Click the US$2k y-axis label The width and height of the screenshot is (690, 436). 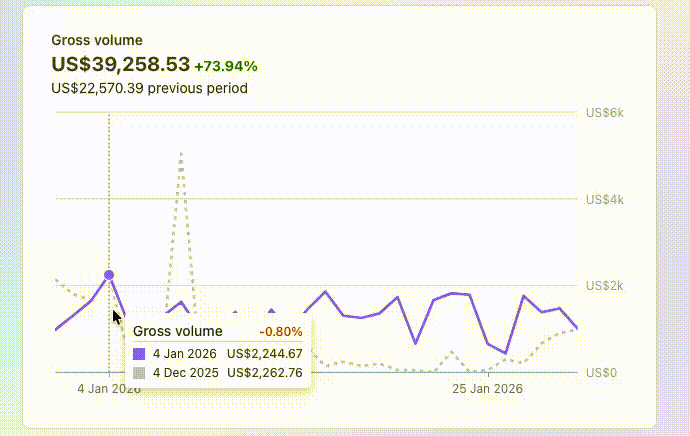tap(604, 286)
